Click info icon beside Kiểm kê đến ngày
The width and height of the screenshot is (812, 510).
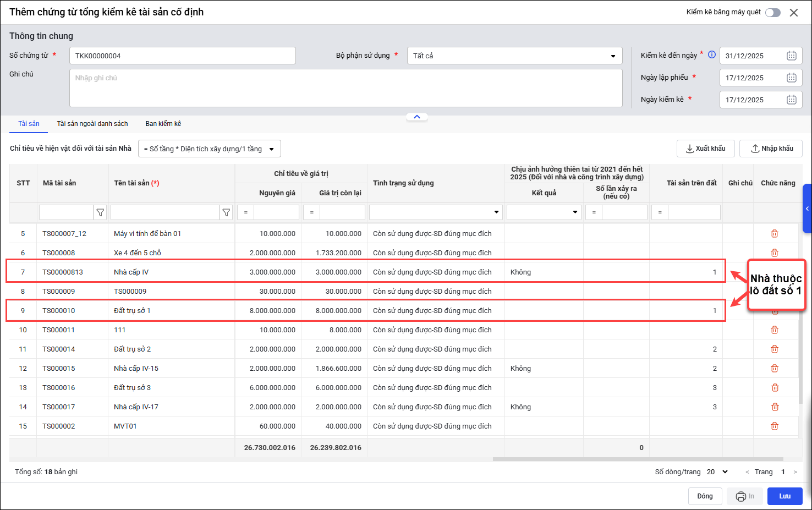pos(712,54)
